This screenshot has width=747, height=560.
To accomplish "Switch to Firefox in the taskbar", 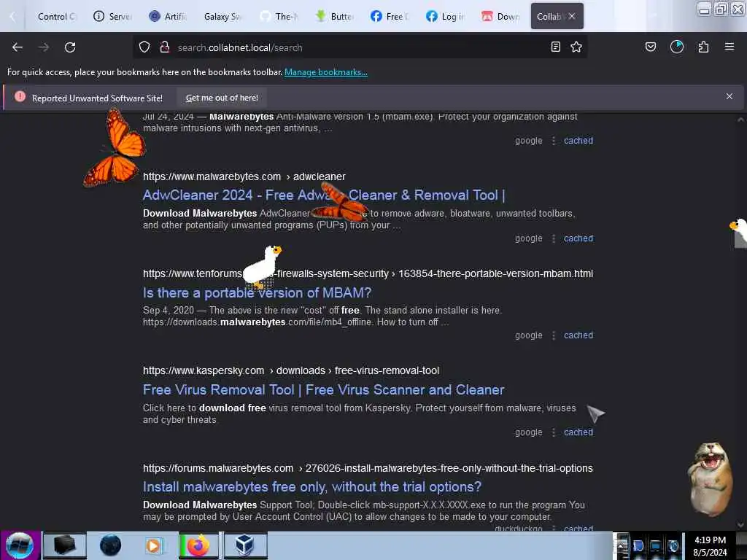I will 198,545.
